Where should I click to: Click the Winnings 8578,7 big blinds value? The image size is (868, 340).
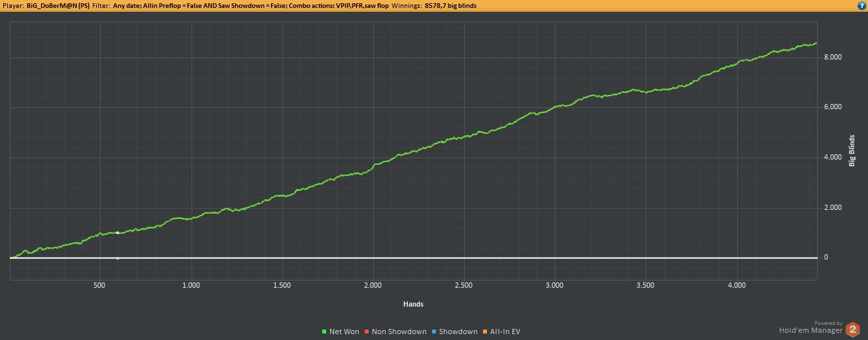[x=451, y=6]
